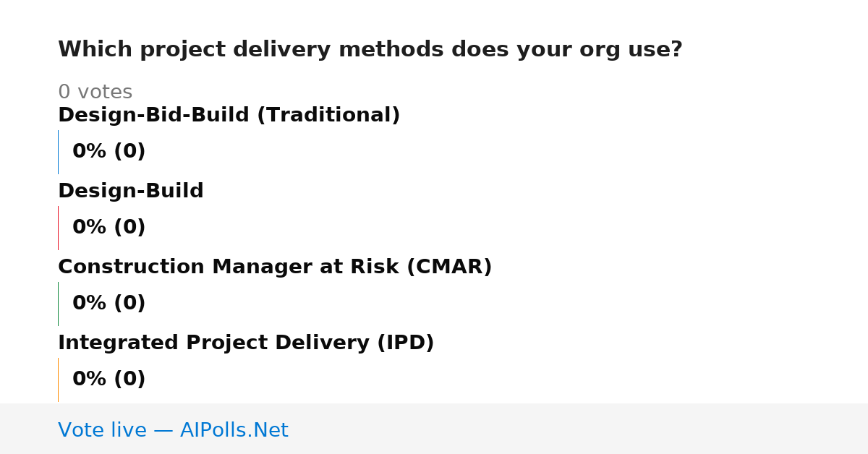Select the Construction Manager at Risk (CMAR) label
868x454 pixels.
click(x=275, y=267)
